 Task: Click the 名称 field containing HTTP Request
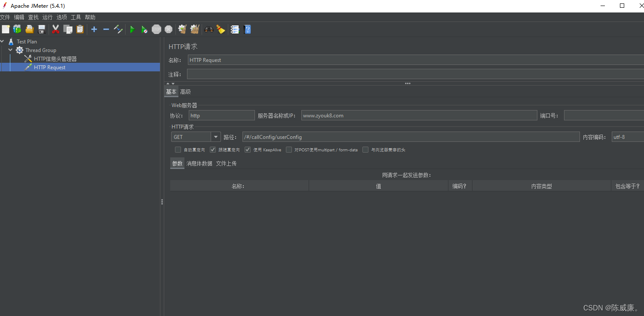(416, 60)
